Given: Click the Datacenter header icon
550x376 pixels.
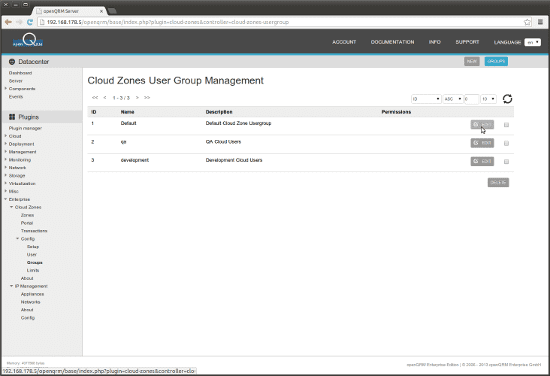Looking at the screenshot, I should click(12, 62).
